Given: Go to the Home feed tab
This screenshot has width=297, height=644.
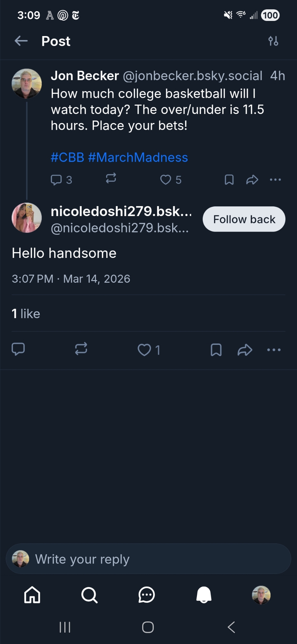Looking at the screenshot, I should point(32,594).
